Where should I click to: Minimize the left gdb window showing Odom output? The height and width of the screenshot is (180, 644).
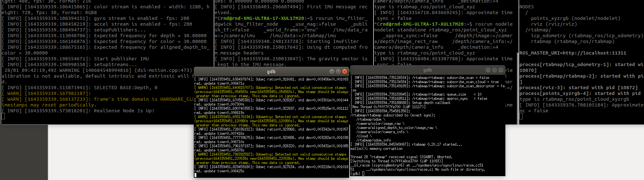332,72
